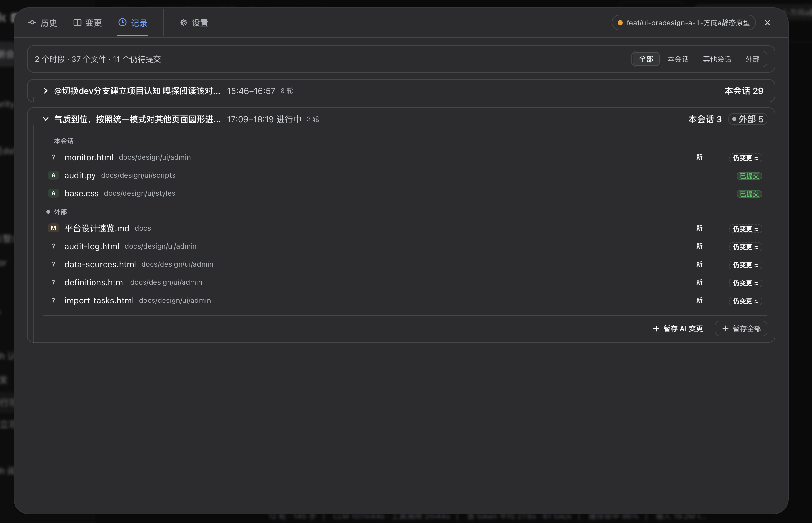The height and width of the screenshot is (523, 812).
Task: Select the 全部 filter
Action: click(x=646, y=59)
